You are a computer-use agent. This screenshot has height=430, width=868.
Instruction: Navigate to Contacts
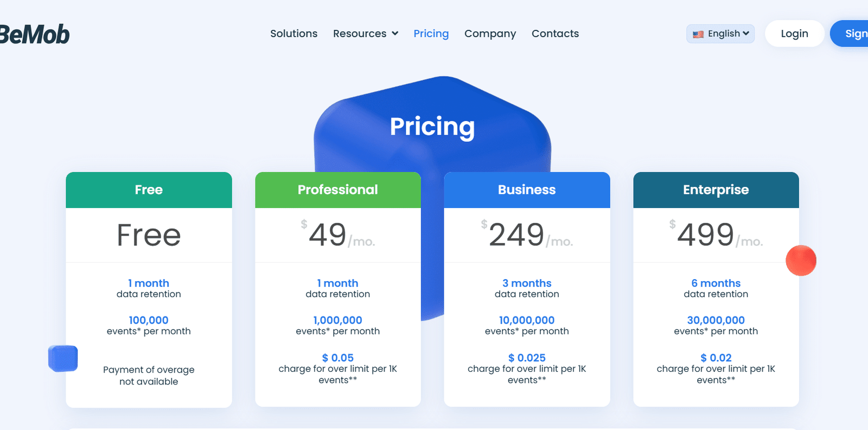[555, 34]
